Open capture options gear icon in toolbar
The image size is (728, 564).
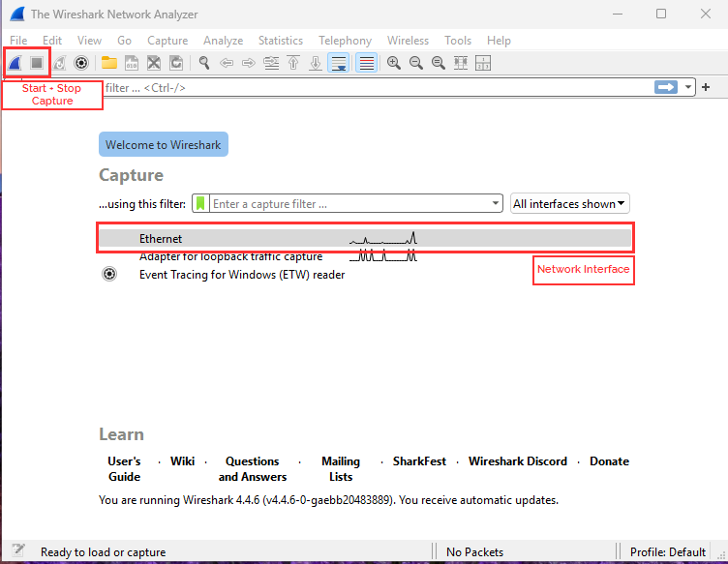coord(82,63)
